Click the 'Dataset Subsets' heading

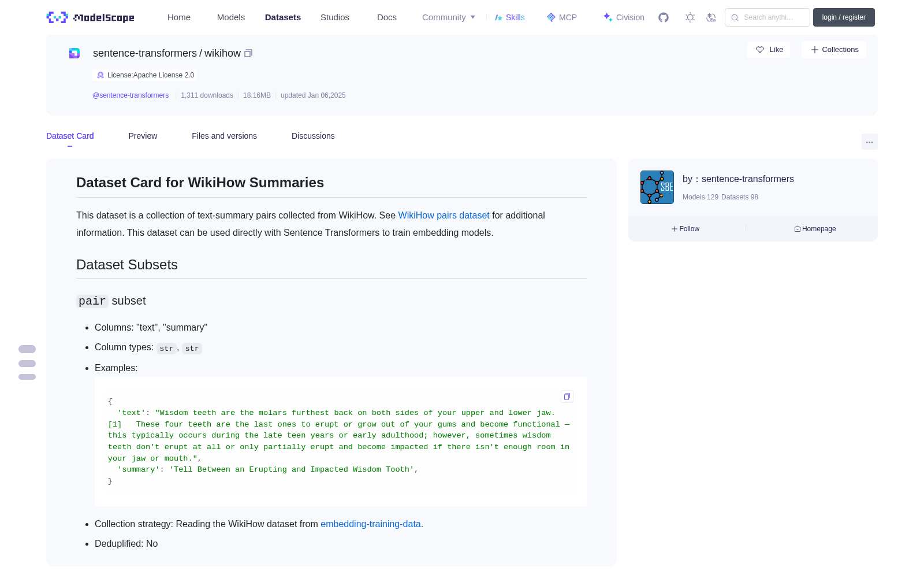click(127, 265)
